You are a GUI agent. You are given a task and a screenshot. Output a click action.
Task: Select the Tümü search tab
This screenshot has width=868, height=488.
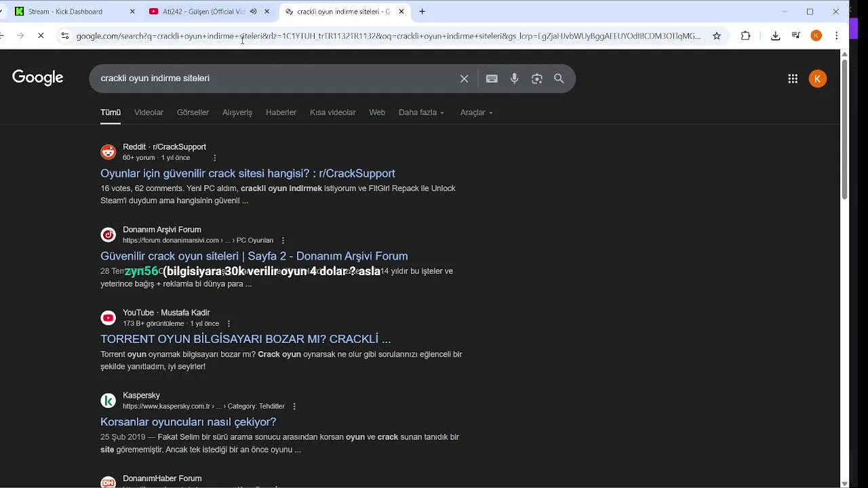111,113
